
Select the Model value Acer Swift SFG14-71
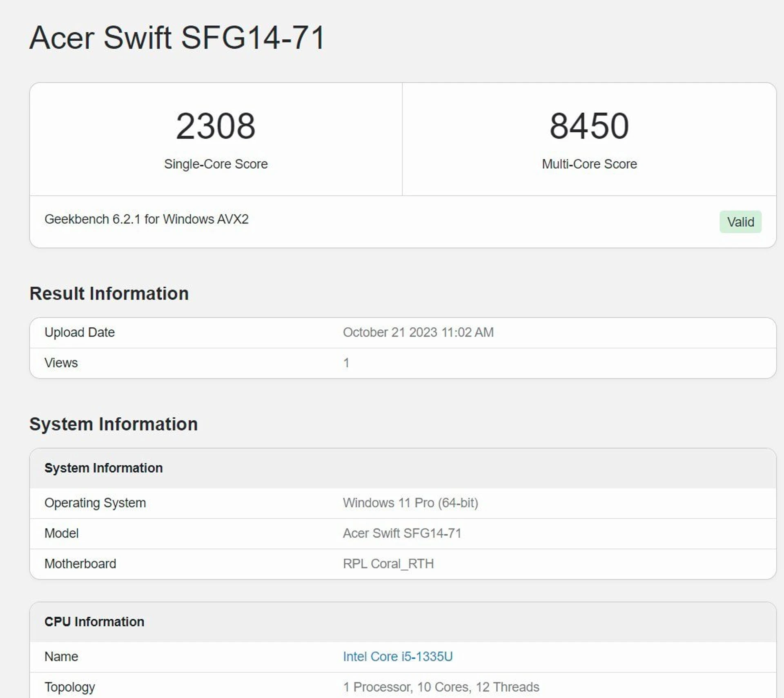click(402, 533)
